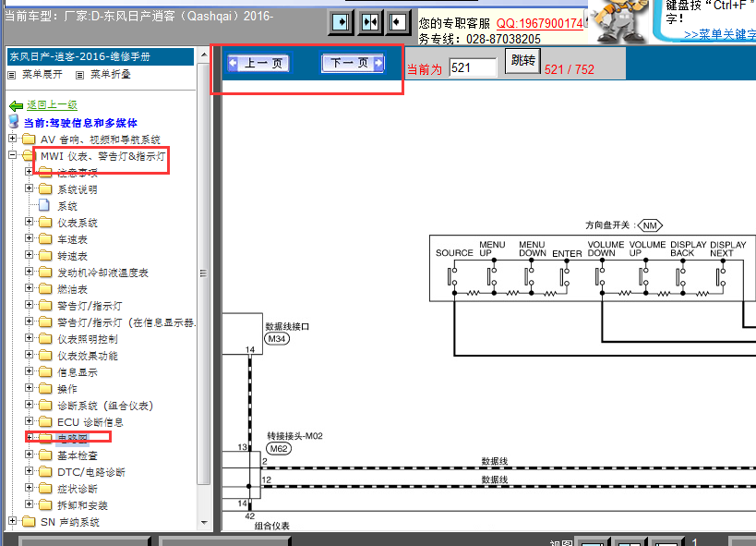Expand the 车速表 folder

click(x=29, y=238)
